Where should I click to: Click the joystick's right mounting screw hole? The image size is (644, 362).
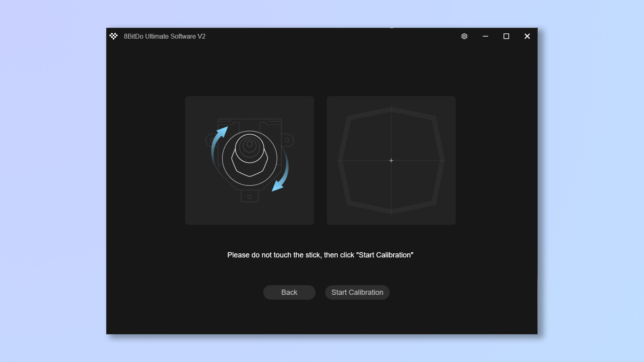(287, 140)
